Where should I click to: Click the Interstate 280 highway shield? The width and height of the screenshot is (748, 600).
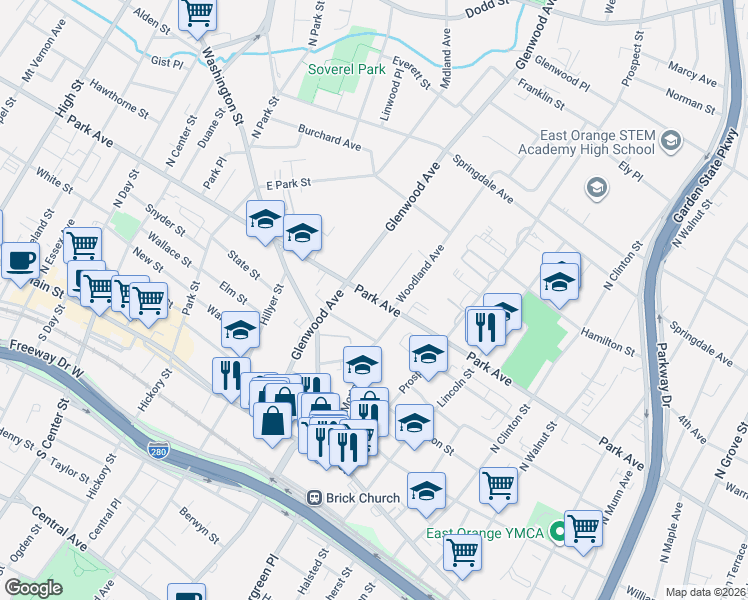click(x=158, y=451)
